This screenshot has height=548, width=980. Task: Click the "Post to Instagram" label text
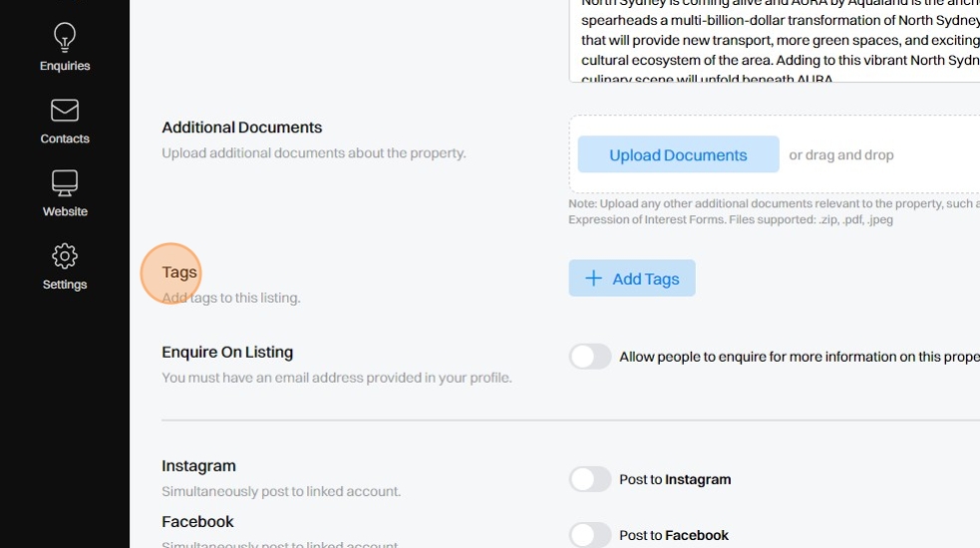675,479
